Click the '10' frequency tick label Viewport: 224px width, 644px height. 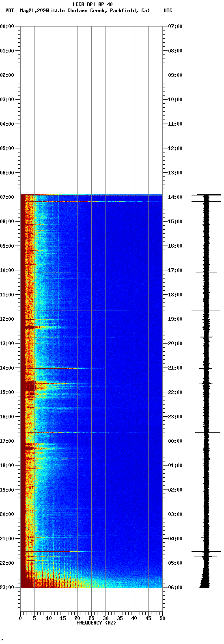[49, 618]
